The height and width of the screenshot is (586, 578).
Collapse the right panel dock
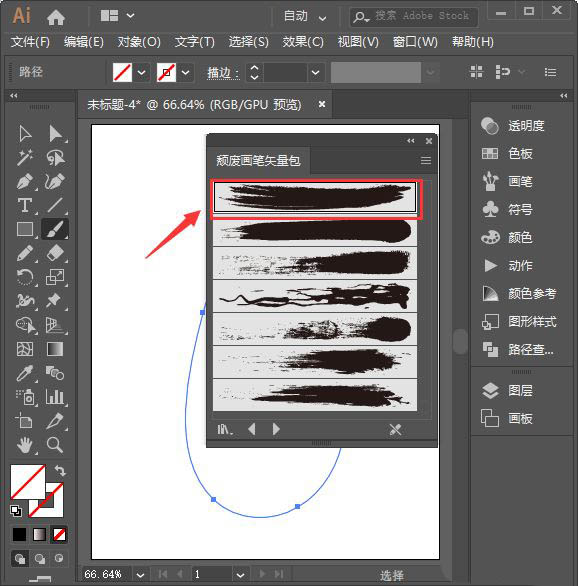pos(563,96)
